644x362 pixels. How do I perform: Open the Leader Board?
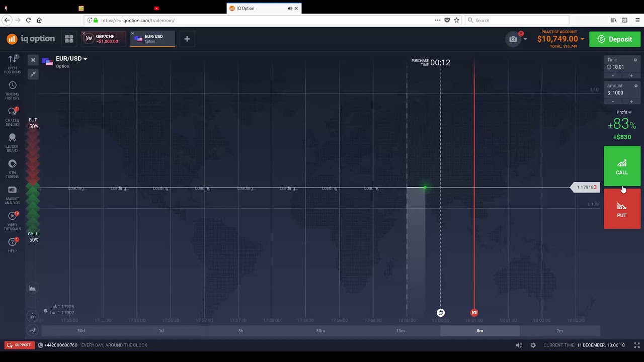click(x=13, y=143)
